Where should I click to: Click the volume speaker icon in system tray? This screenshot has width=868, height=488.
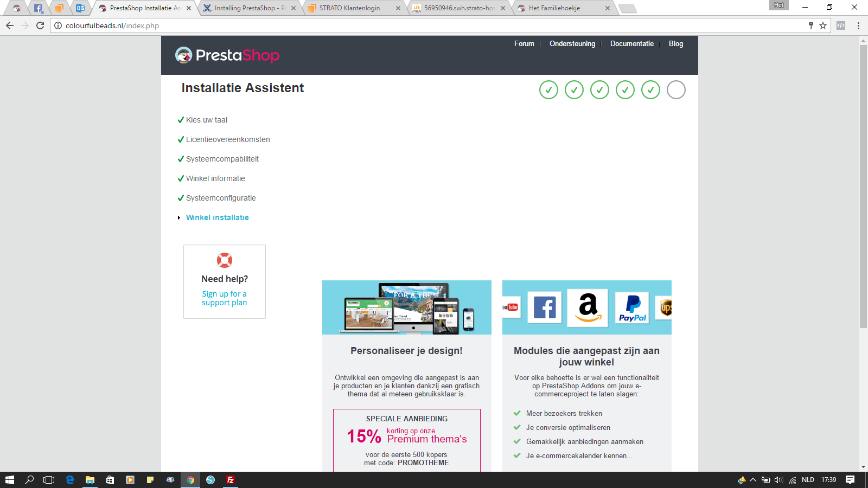(779, 480)
